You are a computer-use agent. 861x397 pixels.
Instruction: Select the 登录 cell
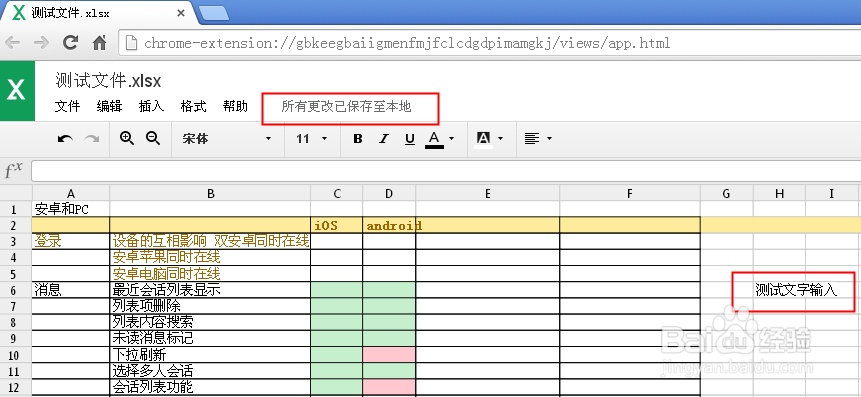[x=71, y=241]
